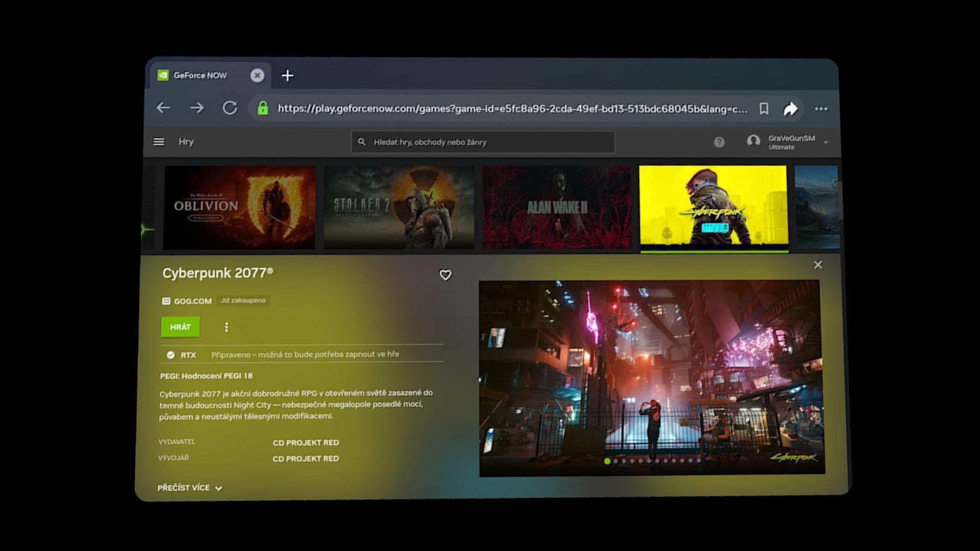
Task: Select the last carousel dot under screenshot
Action: (x=699, y=460)
